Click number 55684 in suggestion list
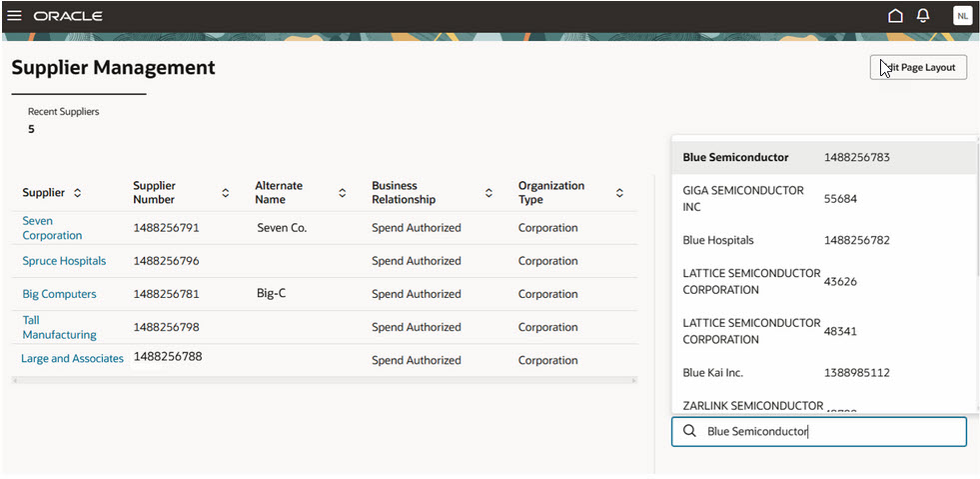 (x=840, y=199)
